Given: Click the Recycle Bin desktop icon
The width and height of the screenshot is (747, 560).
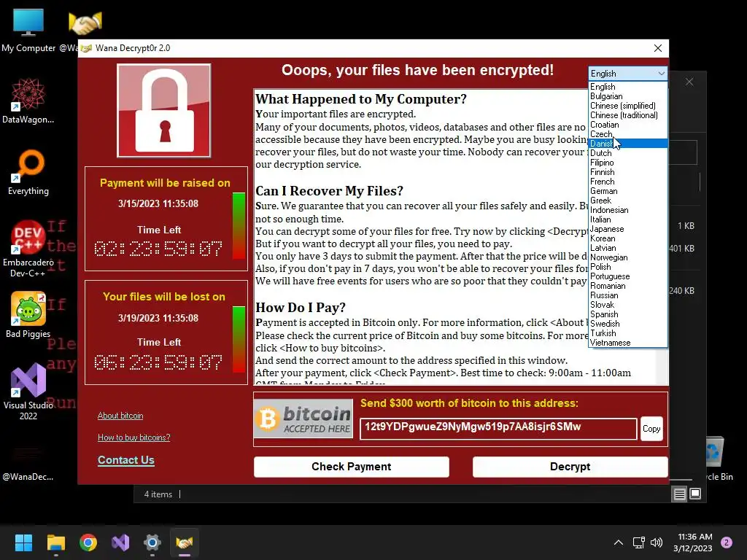Looking at the screenshot, I should point(715,458).
